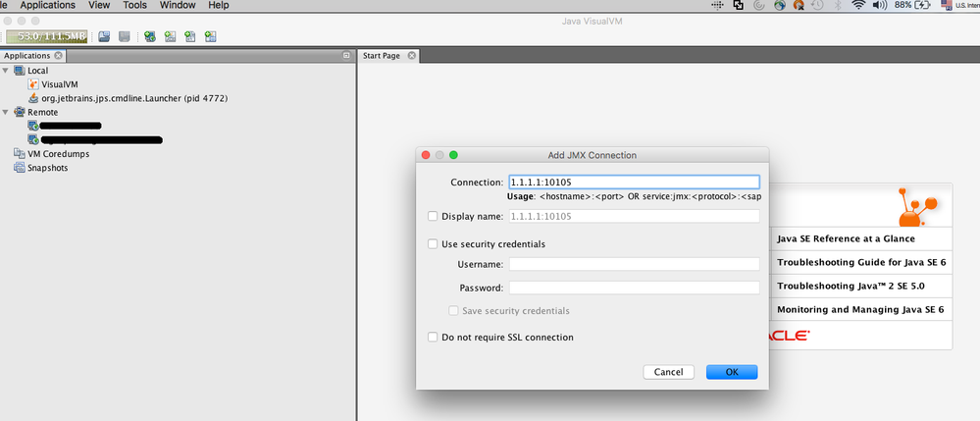Open Time Machine menu bar icon
Viewport: 980px width, 421px height.
click(817, 5)
